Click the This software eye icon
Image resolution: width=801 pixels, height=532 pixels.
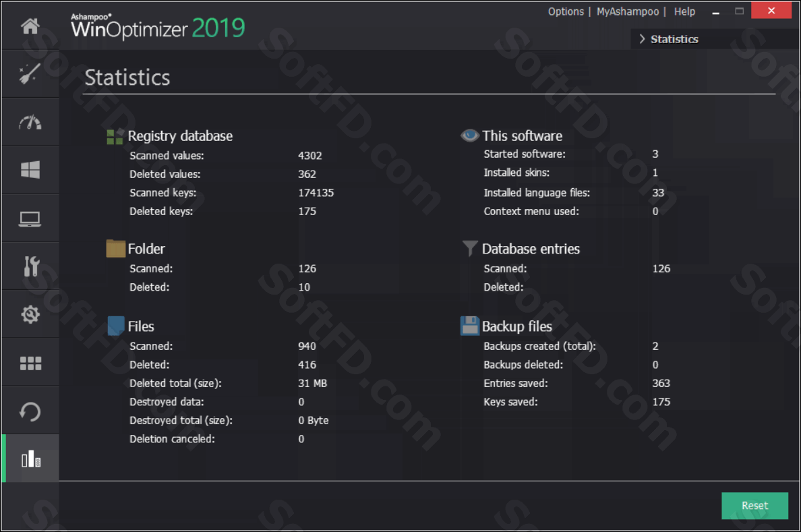469,135
